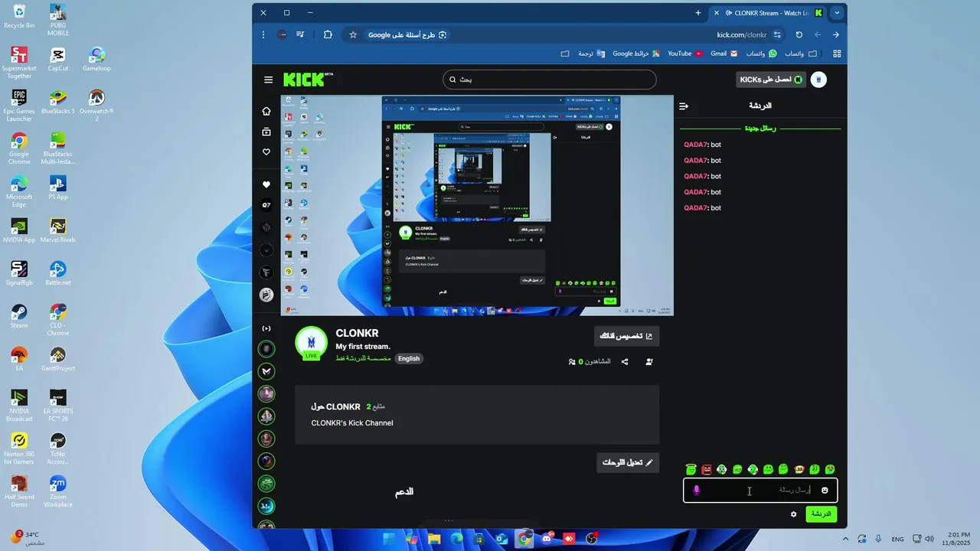Switch input language ENG in tray
The width and height of the screenshot is (980, 551).
point(897,539)
